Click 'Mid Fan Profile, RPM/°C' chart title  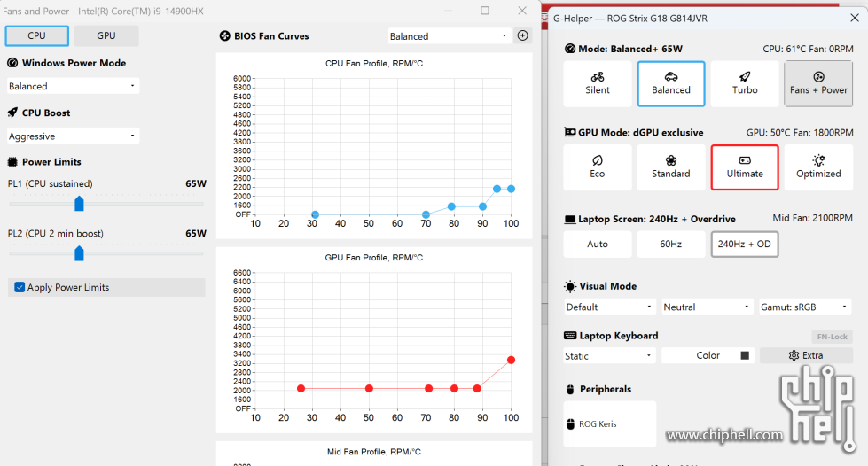(374, 452)
